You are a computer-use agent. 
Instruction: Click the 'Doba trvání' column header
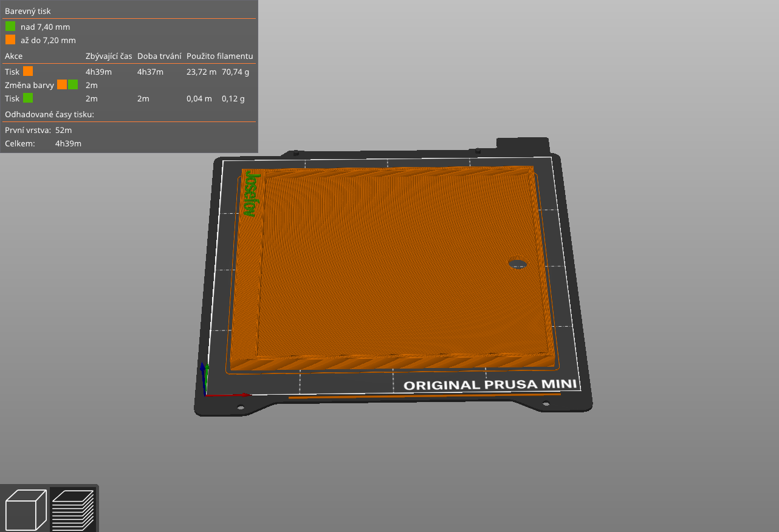[x=159, y=56]
